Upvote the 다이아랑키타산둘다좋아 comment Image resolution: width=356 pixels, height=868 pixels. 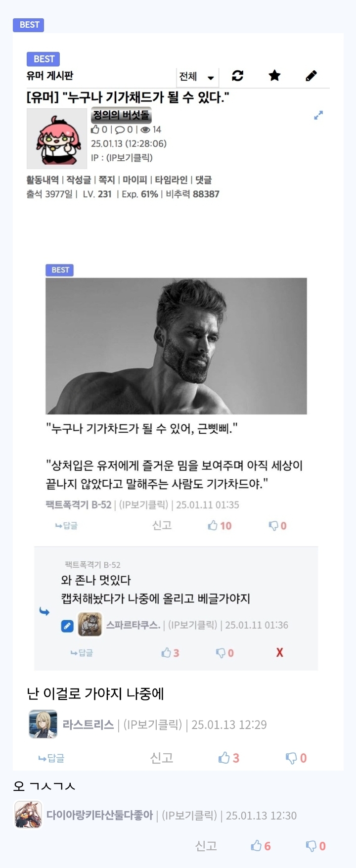point(261,846)
